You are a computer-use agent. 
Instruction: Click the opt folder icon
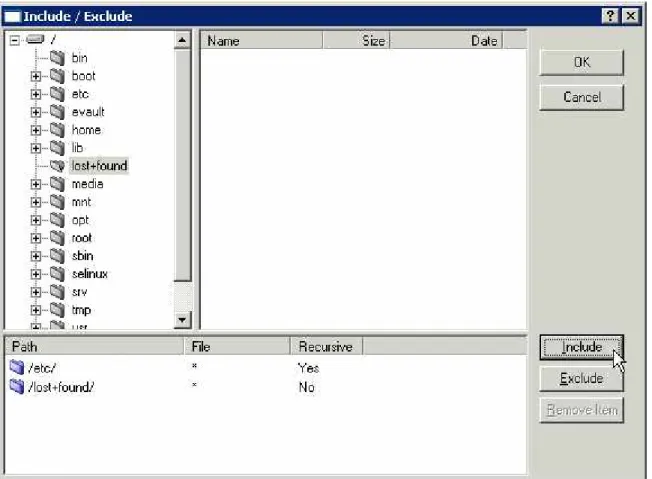pos(57,220)
